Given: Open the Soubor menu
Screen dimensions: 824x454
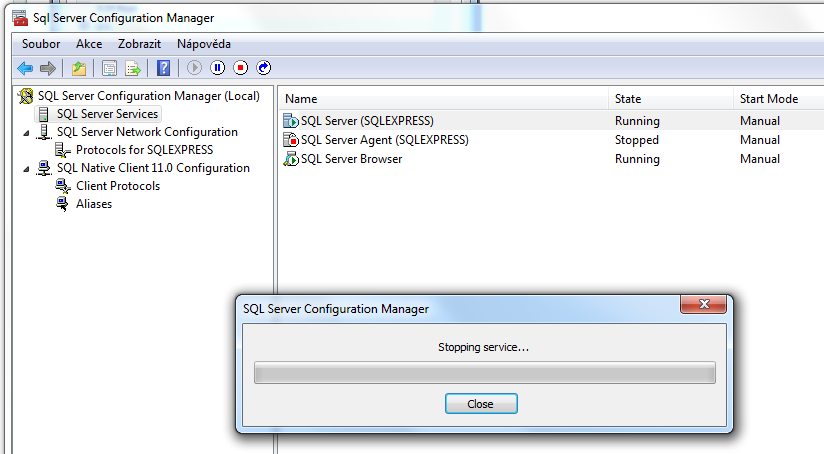Looking at the screenshot, I should click(41, 44).
